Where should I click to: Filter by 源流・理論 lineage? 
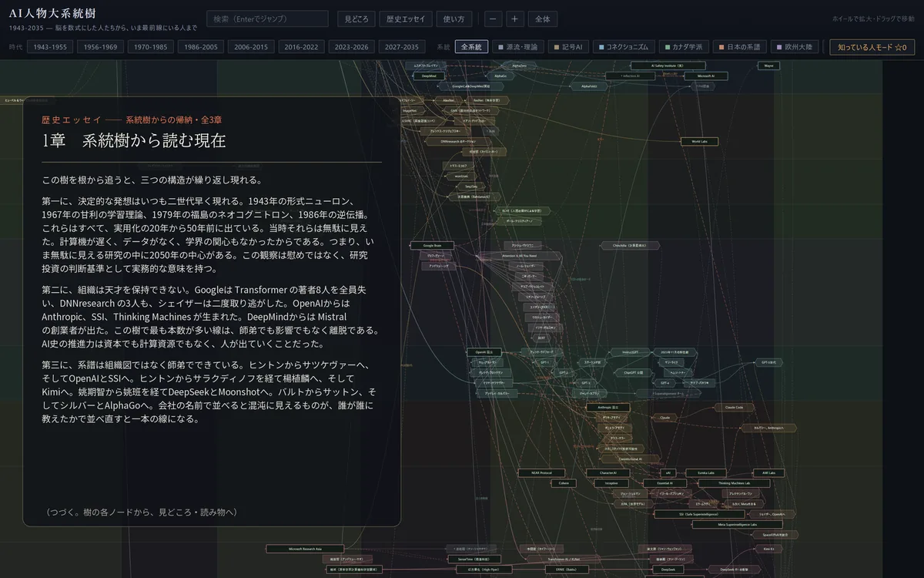click(x=517, y=47)
